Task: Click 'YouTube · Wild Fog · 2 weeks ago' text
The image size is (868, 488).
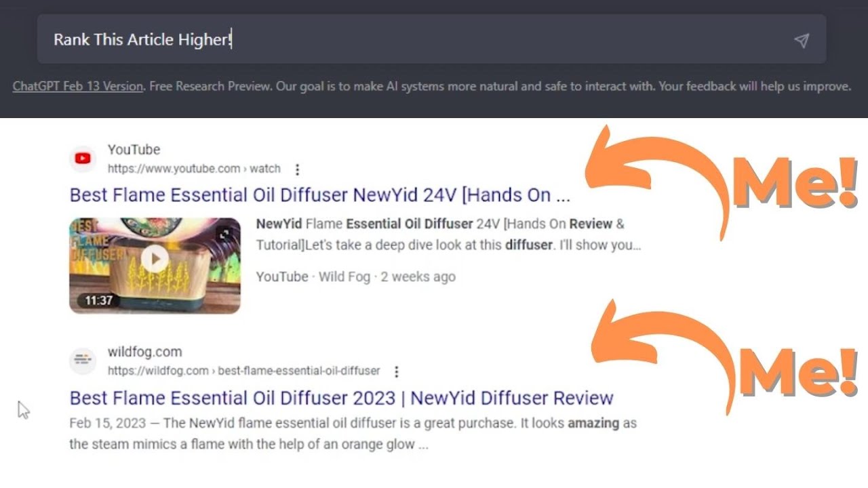Action: (356, 277)
